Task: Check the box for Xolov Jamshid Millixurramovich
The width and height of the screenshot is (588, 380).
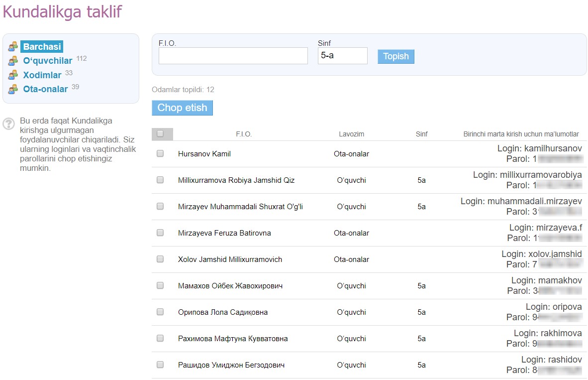Action: (160, 259)
